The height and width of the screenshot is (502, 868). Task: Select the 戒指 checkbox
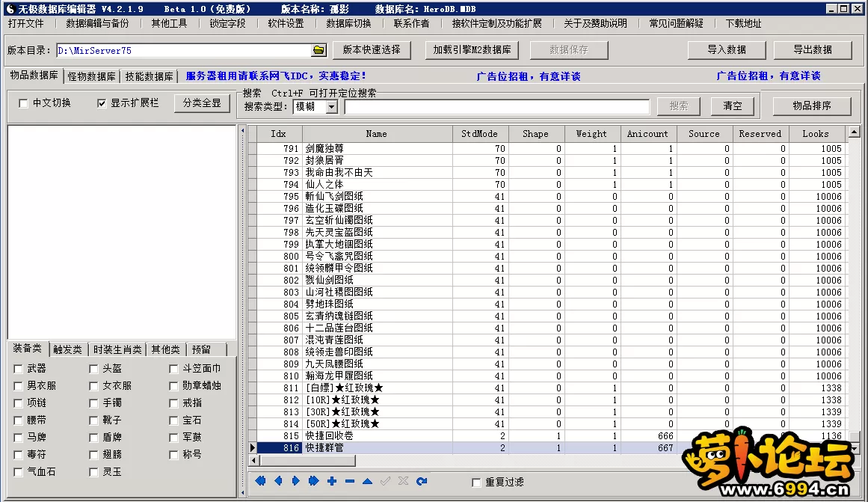pos(173,403)
